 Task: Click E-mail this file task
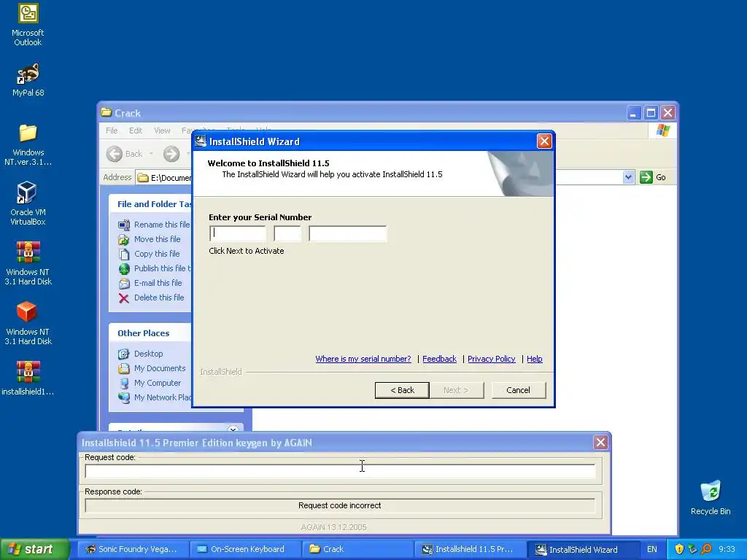click(x=150, y=283)
